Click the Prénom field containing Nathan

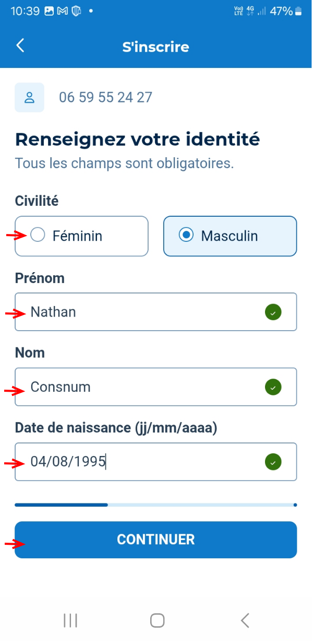pos(141,312)
